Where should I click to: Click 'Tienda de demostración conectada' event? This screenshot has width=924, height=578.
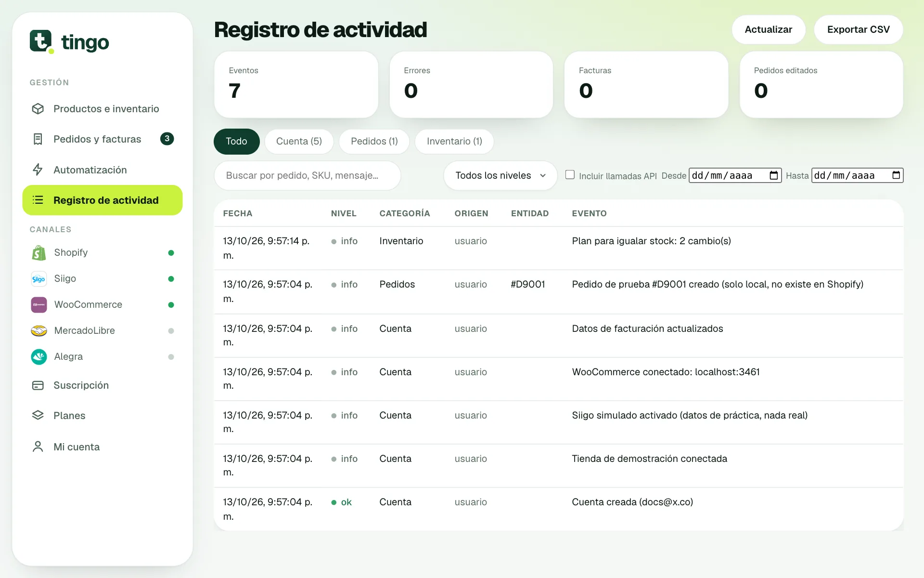pos(649,459)
